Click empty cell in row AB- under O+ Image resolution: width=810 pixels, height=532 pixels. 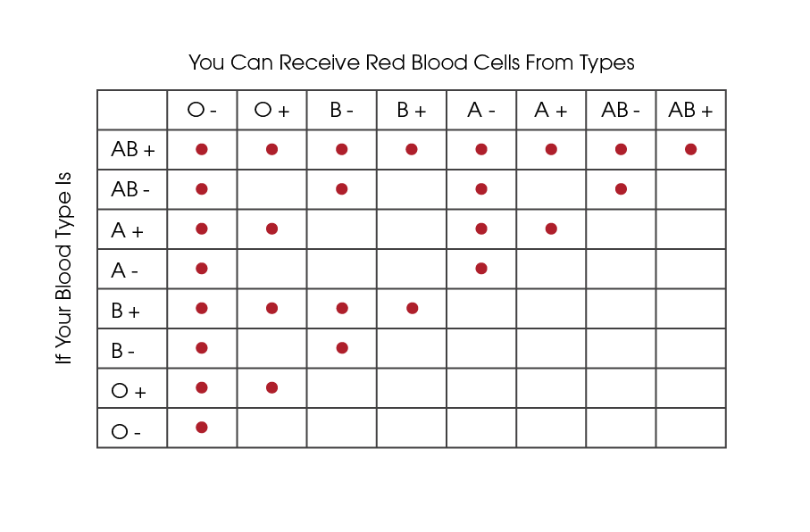tap(271, 189)
